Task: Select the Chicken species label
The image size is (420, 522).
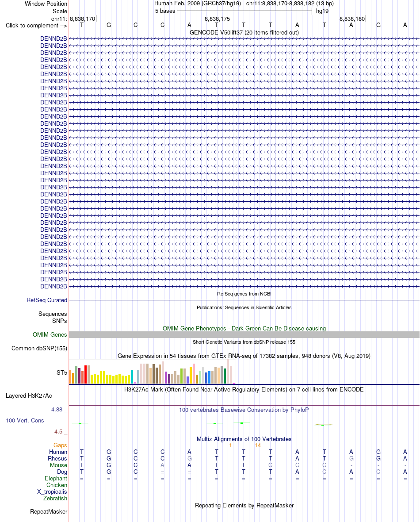Action: (x=57, y=485)
